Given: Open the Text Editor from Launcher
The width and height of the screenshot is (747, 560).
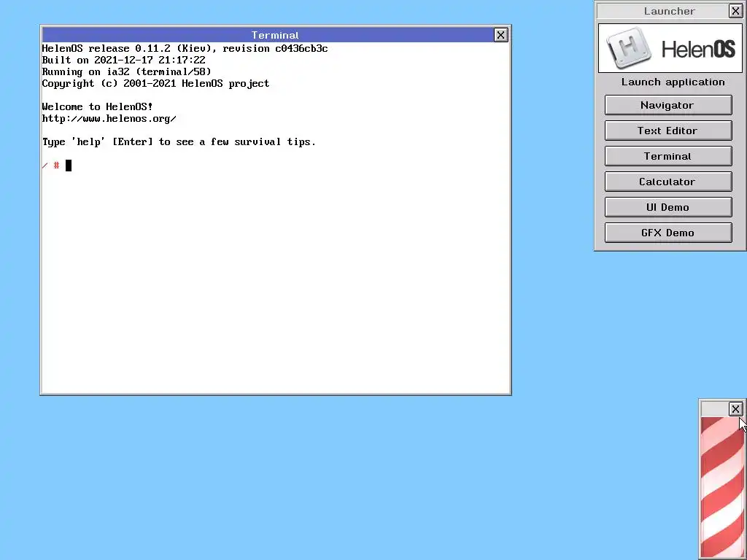Looking at the screenshot, I should (668, 131).
